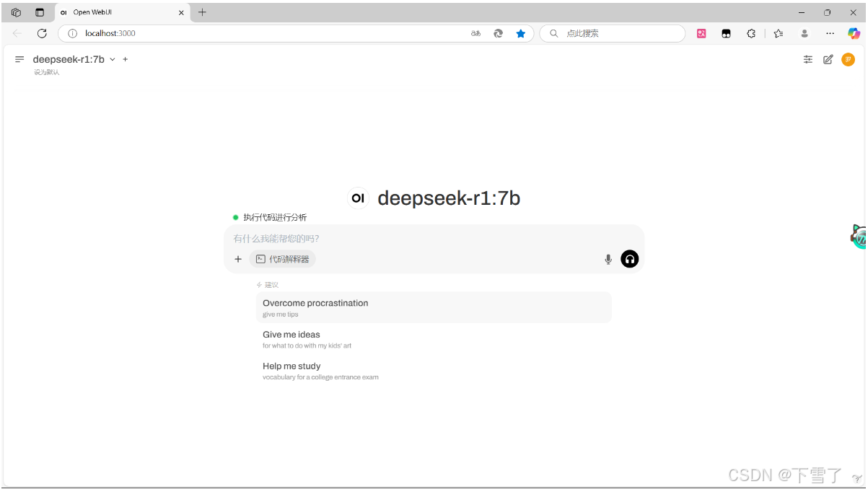Expand the deepseek-r1:7b model selector
This screenshot has width=868, height=489.
pos(74,59)
